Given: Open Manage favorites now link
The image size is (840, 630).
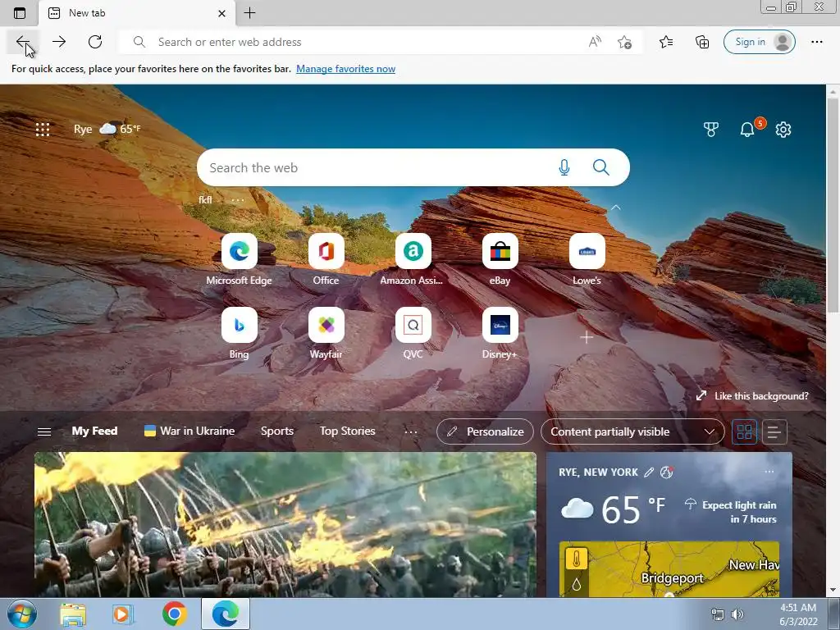Looking at the screenshot, I should click(345, 69).
